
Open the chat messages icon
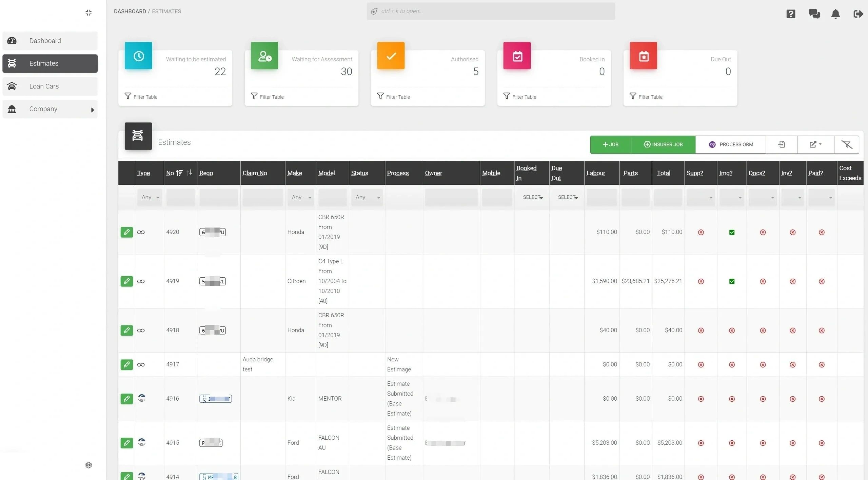pyautogui.click(x=814, y=14)
